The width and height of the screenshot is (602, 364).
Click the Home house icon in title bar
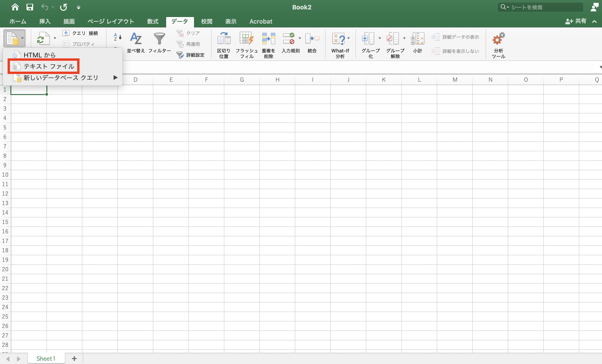(15, 7)
